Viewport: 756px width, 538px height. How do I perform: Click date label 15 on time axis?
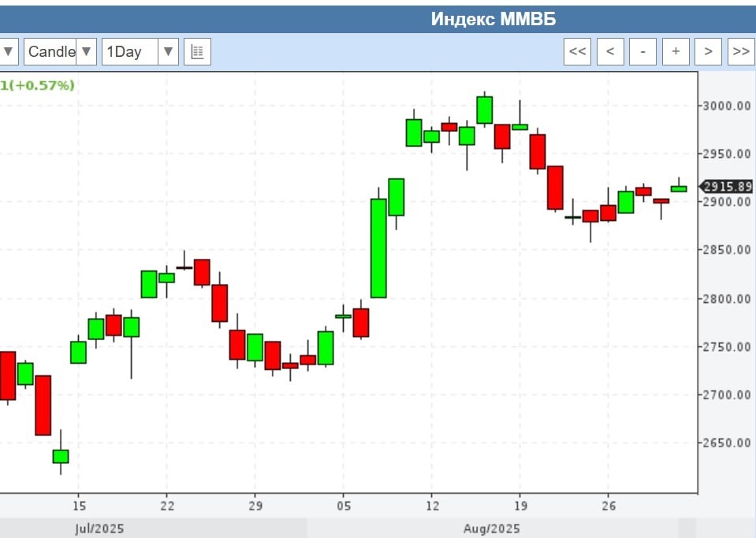pyautogui.click(x=79, y=506)
